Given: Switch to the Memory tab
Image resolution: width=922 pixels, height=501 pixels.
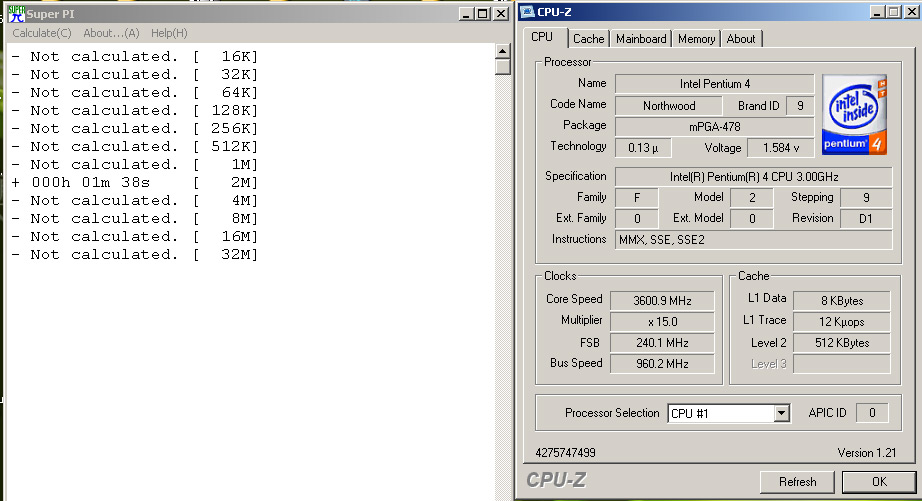Looking at the screenshot, I should pos(696,39).
